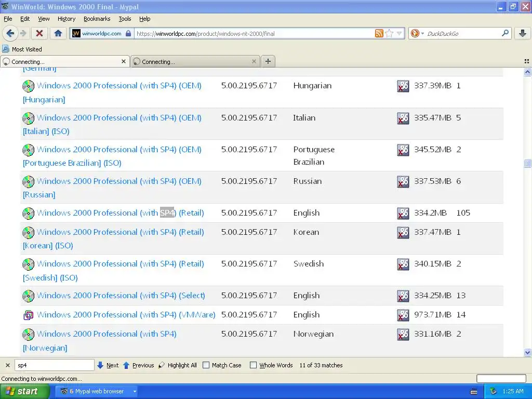Click the page scrollbar thumb
532x399 pixels.
click(527, 163)
